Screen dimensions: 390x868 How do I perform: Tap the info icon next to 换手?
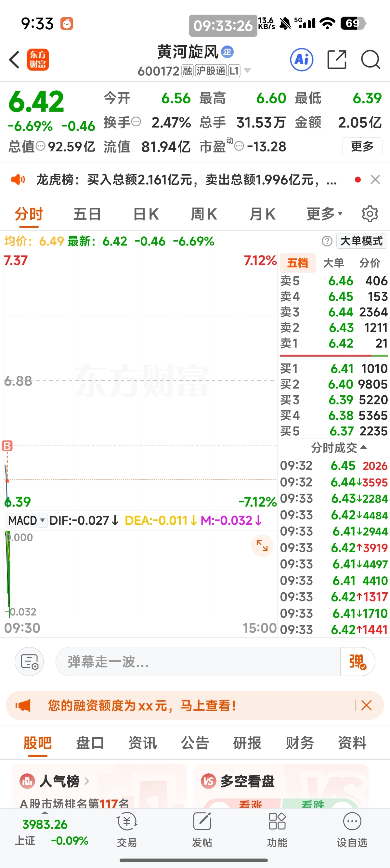pos(136,121)
